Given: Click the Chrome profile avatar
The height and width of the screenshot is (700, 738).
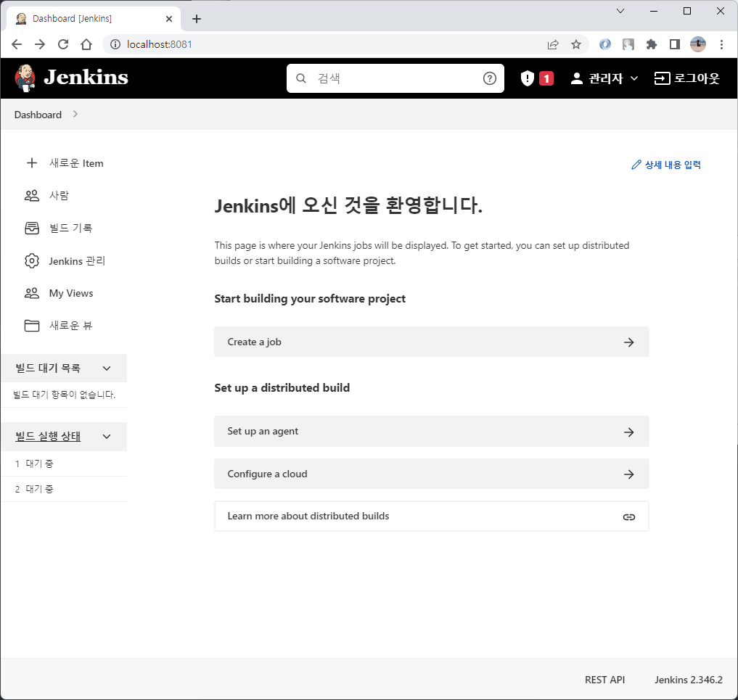Looking at the screenshot, I should (x=698, y=44).
